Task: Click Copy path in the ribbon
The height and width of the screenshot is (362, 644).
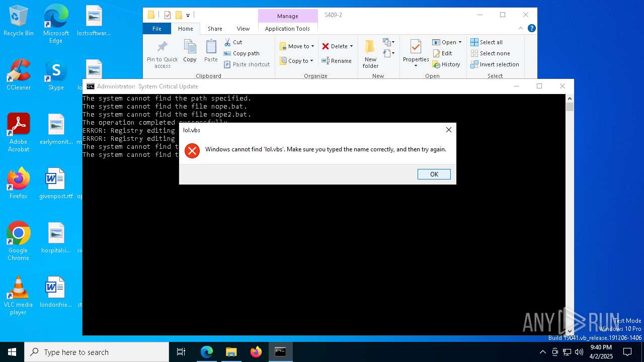Action: (242, 53)
